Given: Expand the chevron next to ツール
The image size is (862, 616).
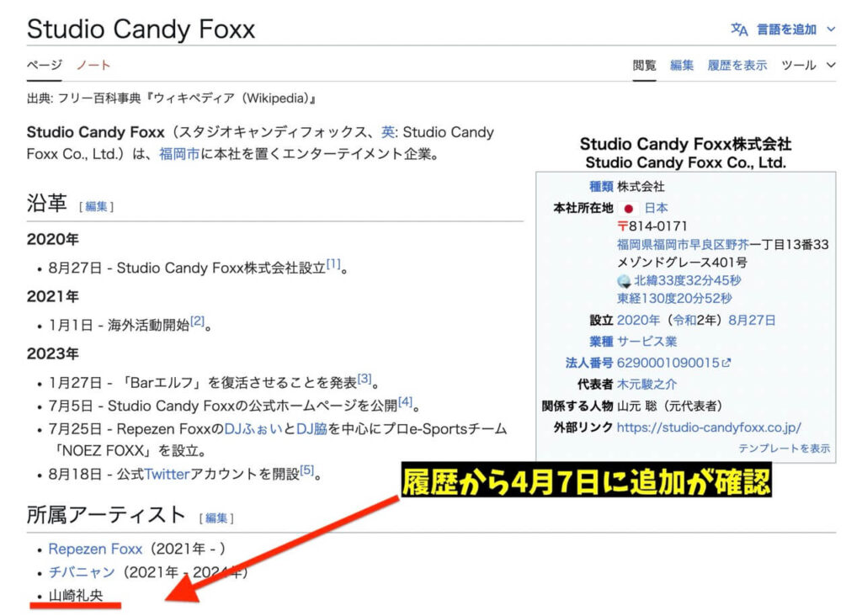Looking at the screenshot, I should [831, 66].
